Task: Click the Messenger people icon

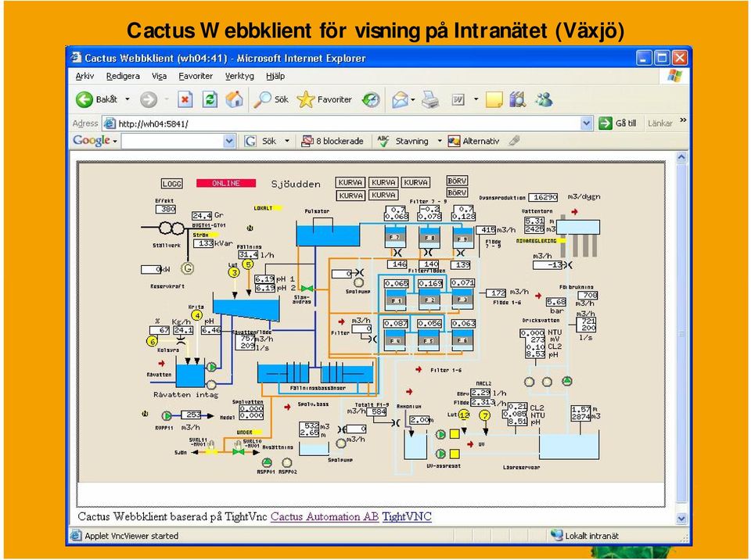Action: point(544,99)
